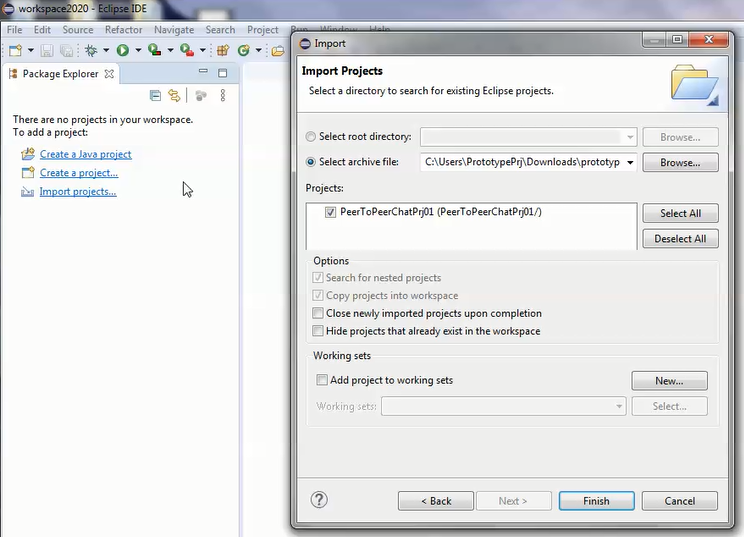Open the Edit menu

(x=42, y=29)
